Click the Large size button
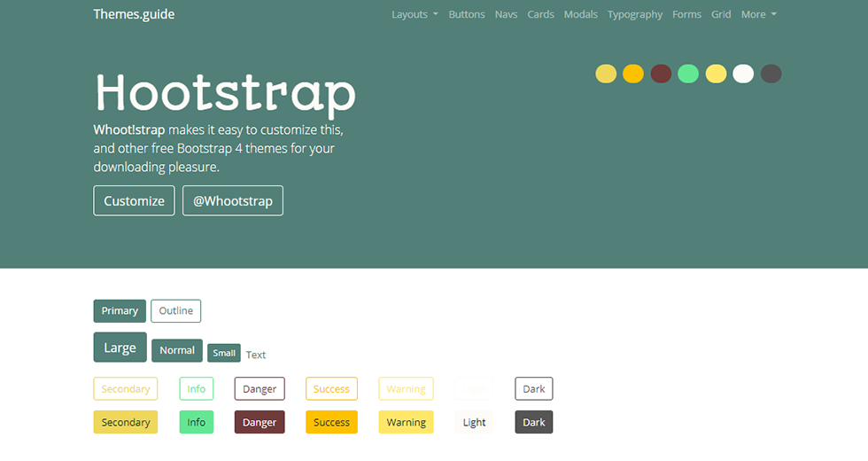The image size is (868, 461). (120, 348)
